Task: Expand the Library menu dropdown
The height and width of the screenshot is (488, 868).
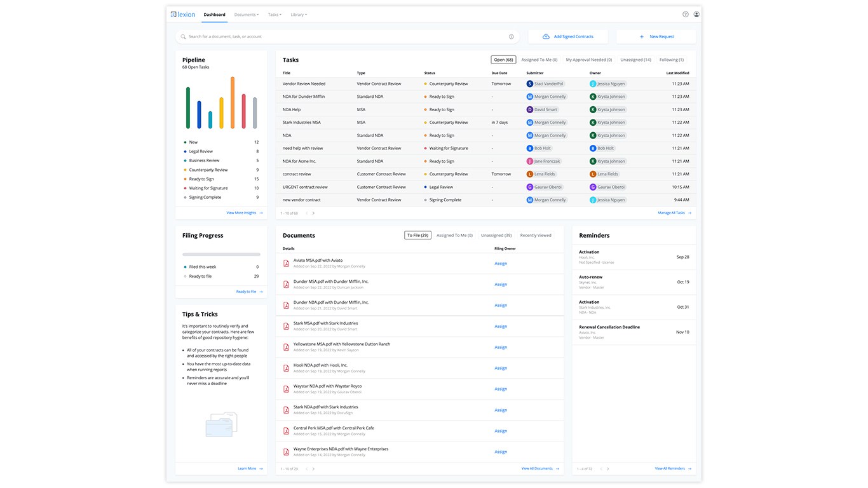Action: click(299, 15)
